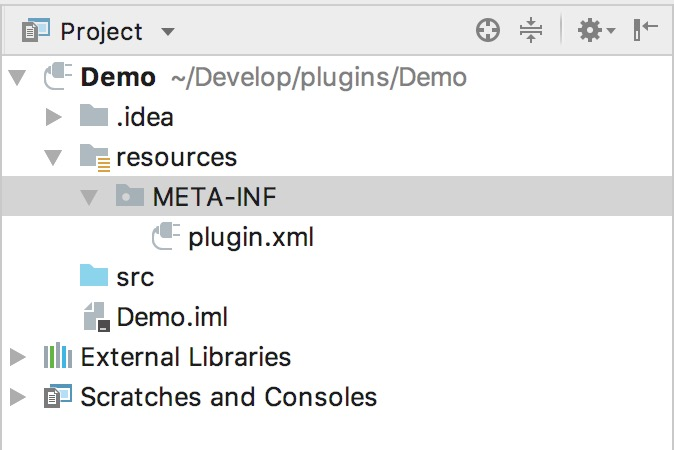Screen dimensions: 674x450
Task: Expand External Libraries node
Action: pos(18,357)
